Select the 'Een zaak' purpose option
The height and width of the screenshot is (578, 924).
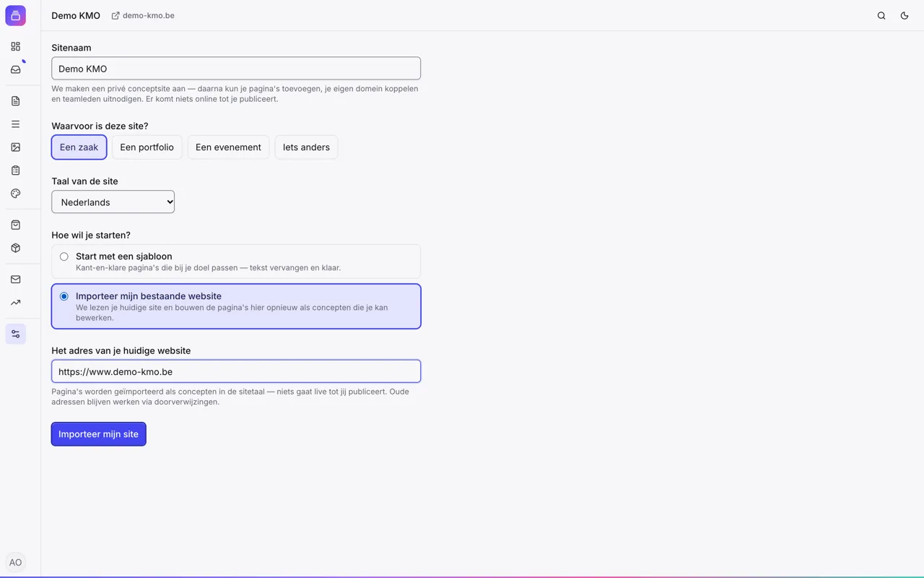pyautogui.click(x=79, y=147)
